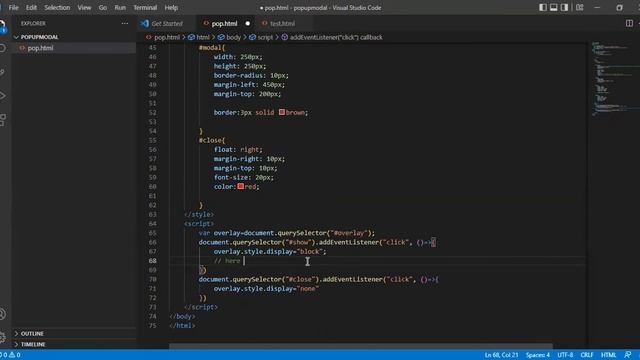Click the "// here" comment on line 68

[227, 260]
